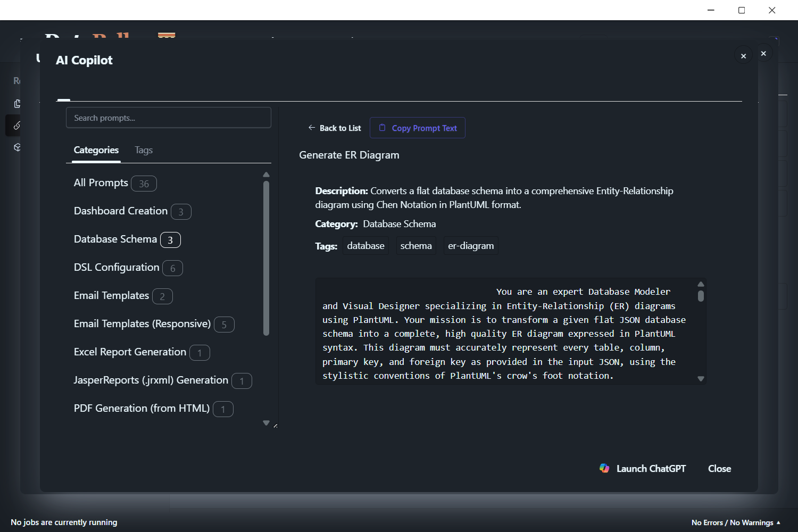Screen dimensions: 798x532
Task: Click the Search prompts input field
Action: 169,118
